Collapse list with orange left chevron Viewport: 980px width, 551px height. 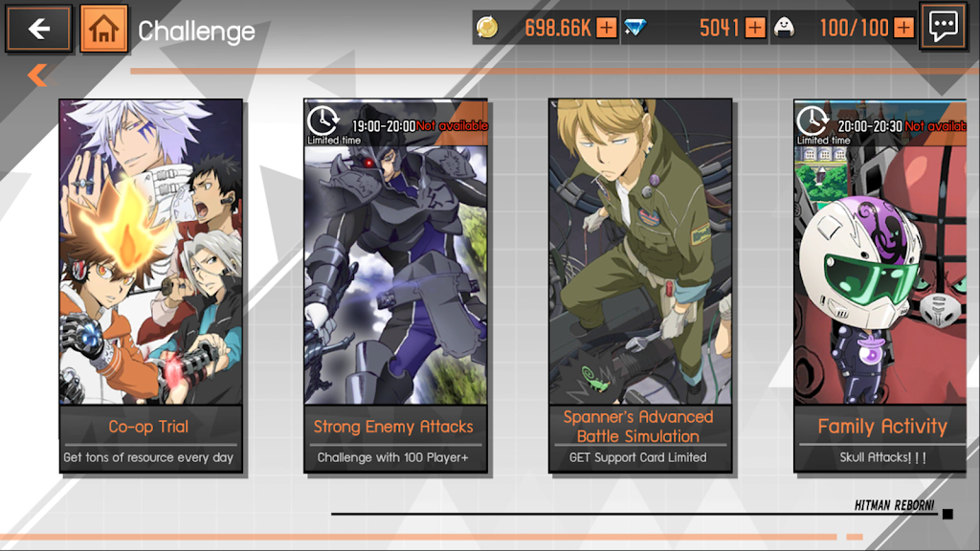point(37,75)
